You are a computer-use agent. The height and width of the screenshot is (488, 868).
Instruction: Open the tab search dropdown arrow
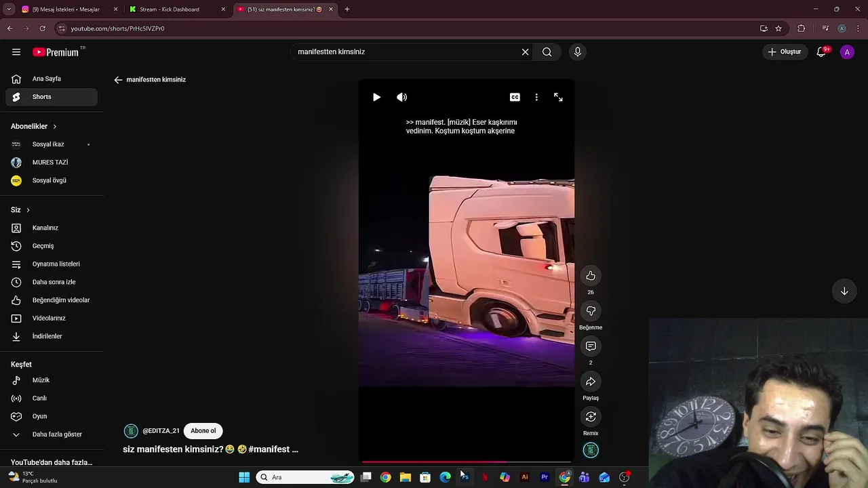pyautogui.click(x=9, y=9)
